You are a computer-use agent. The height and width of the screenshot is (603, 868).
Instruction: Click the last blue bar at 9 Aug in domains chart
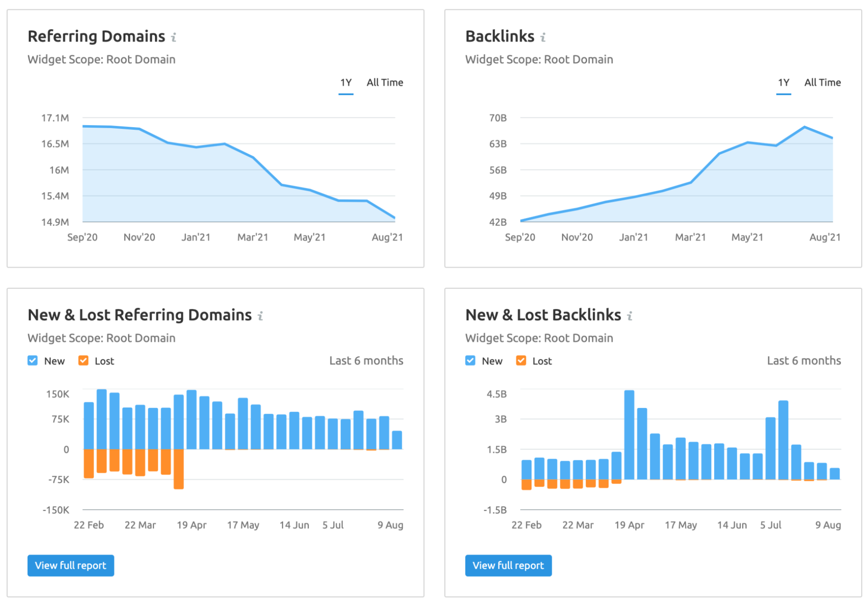pyautogui.click(x=397, y=440)
